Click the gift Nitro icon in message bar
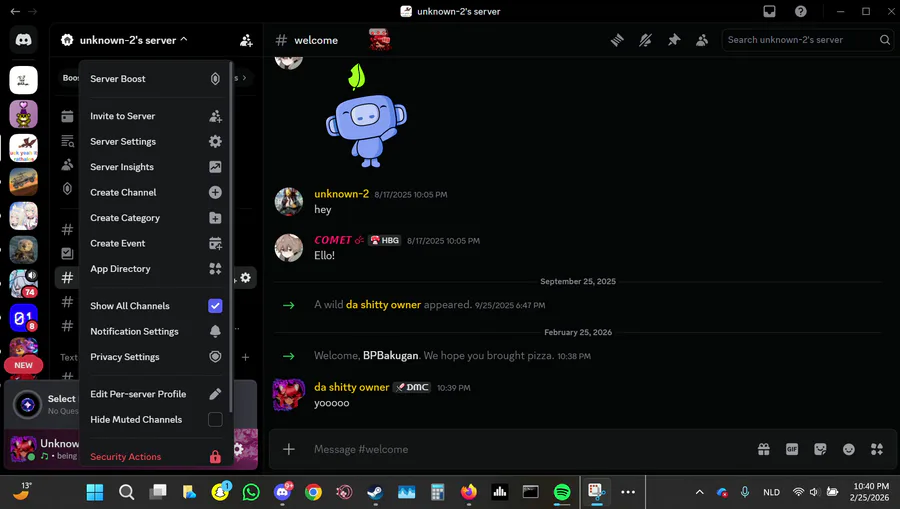900x509 pixels. pos(763,449)
